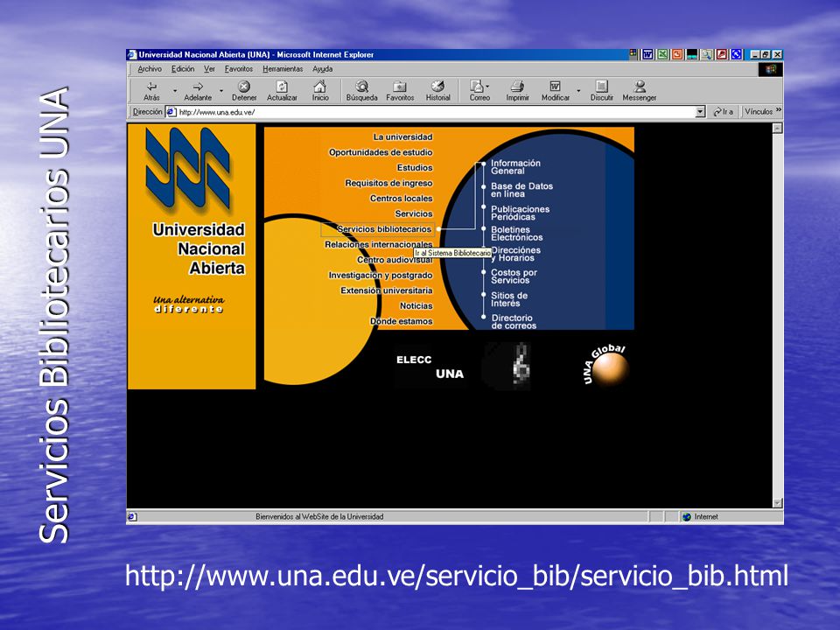Open Oportunidades de estudio link
Image resolution: width=840 pixels, height=630 pixels.
tap(381, 152)
